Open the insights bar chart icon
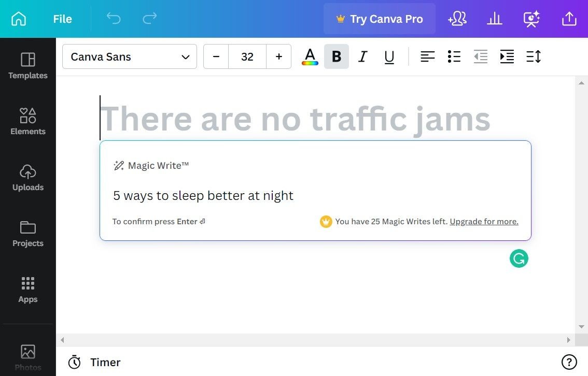588x376 pixels. [494, 19]
